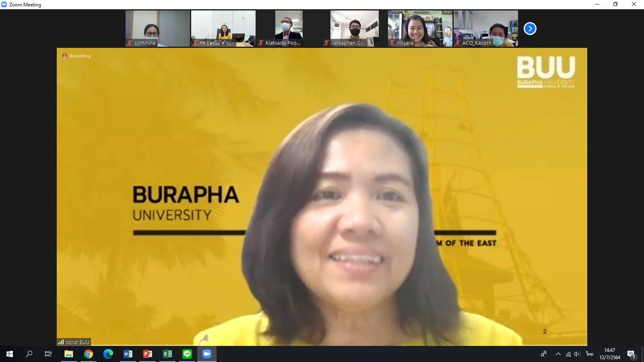Open Excel from the taskbar
Viewport: 644px width, 362px height.
pos(167,354)
